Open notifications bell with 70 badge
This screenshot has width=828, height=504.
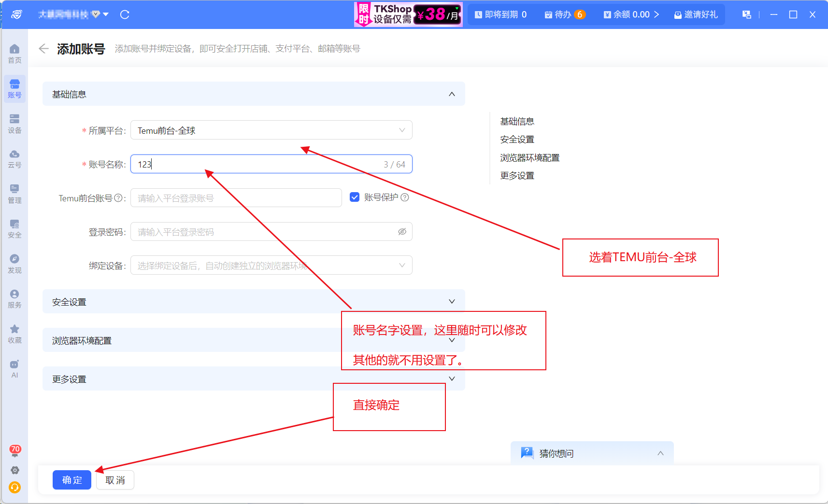click(x=15, y=451)
